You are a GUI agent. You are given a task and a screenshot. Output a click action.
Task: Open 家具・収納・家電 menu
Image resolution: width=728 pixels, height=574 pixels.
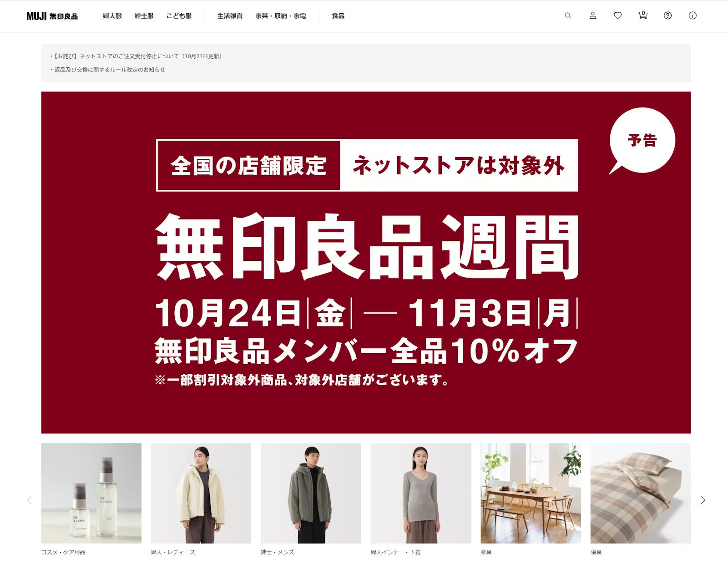pos(281,16)
